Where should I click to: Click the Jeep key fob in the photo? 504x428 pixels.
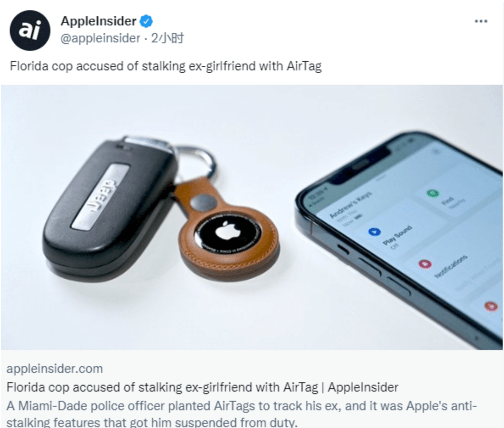click(x=109, y=209)
